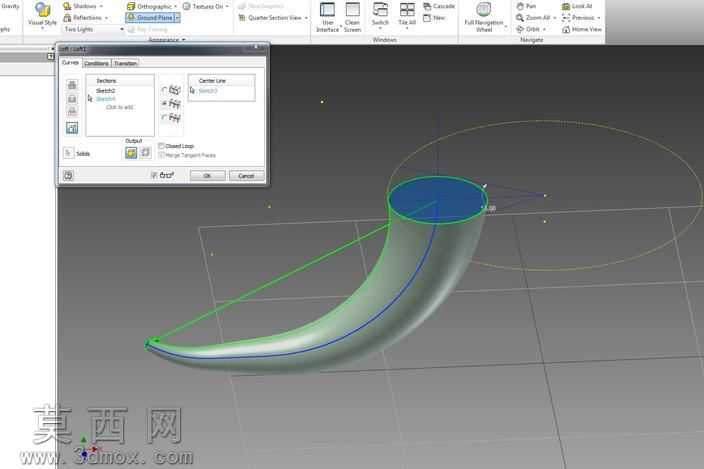Choose the bottom loft method radio button
Screen dimensions: 704x469
click(x=164, y=117)
